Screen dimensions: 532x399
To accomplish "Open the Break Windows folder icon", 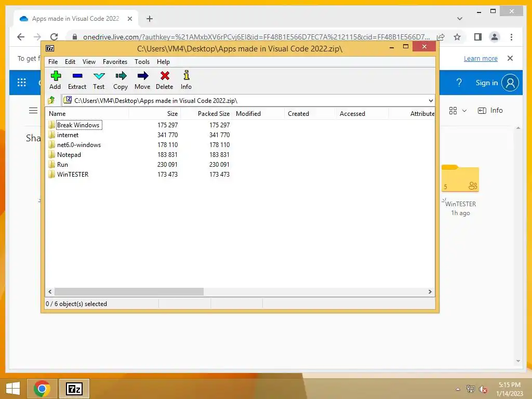I will (x=51, y=125).
